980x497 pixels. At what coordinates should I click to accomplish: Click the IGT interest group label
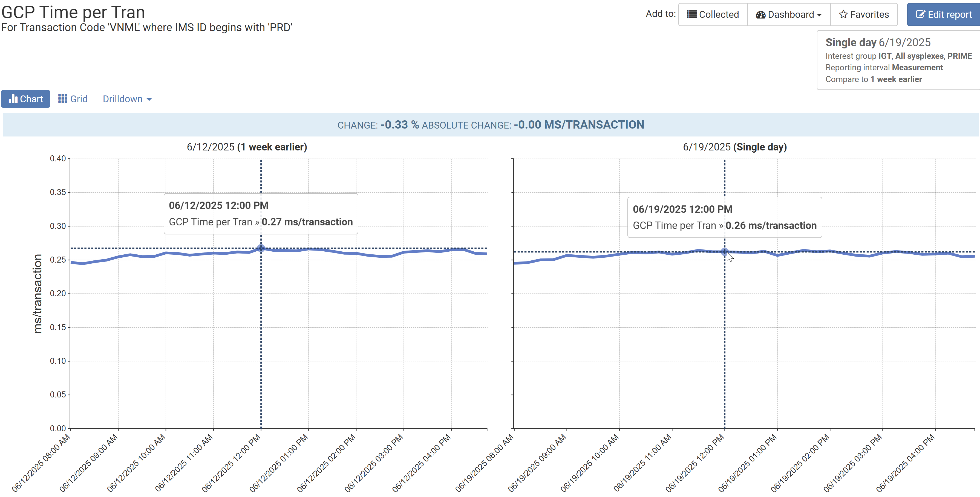point(886,56)
